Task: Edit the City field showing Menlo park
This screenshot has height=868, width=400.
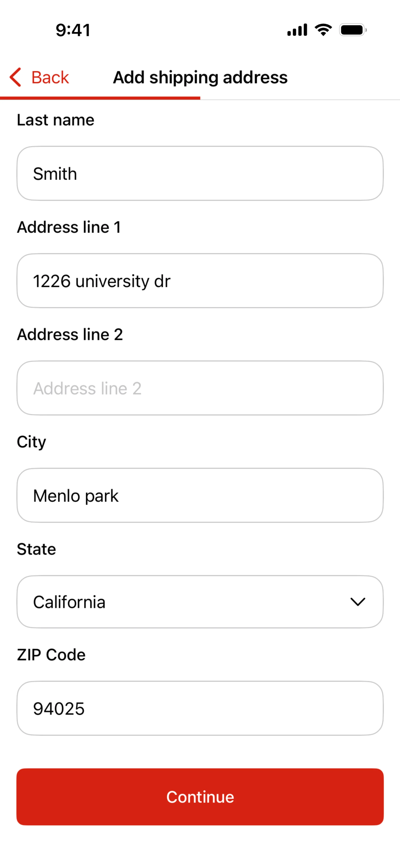Action: (x=200, y=495)
